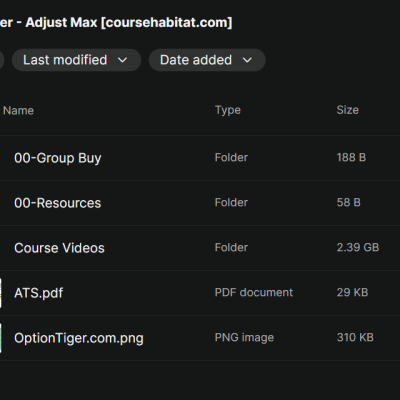Viewport: 400px width, 400px height.
Task: Click the Folder type of 00-Group Buy
Action: coord(231,157)
